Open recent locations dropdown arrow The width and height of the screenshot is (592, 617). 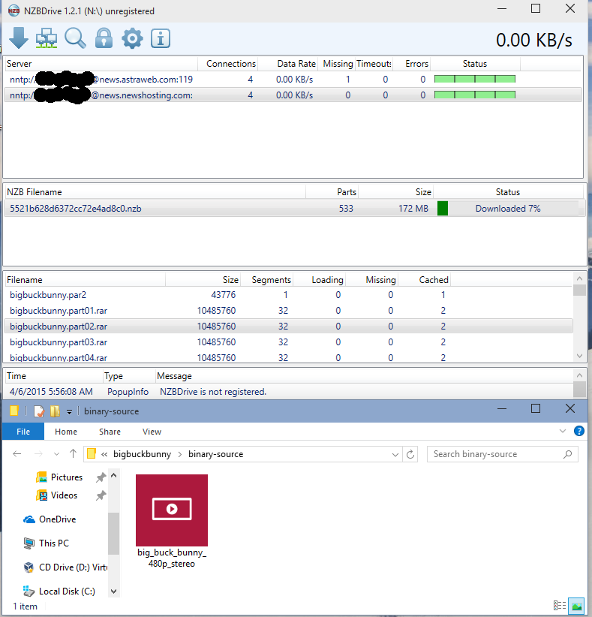(x=56, y=454)
